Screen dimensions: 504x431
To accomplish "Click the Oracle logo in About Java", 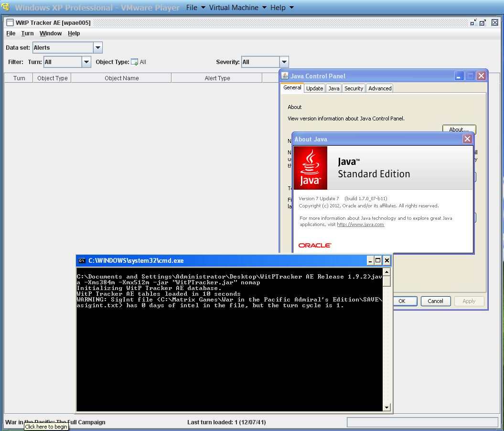I will pos(315,245).
